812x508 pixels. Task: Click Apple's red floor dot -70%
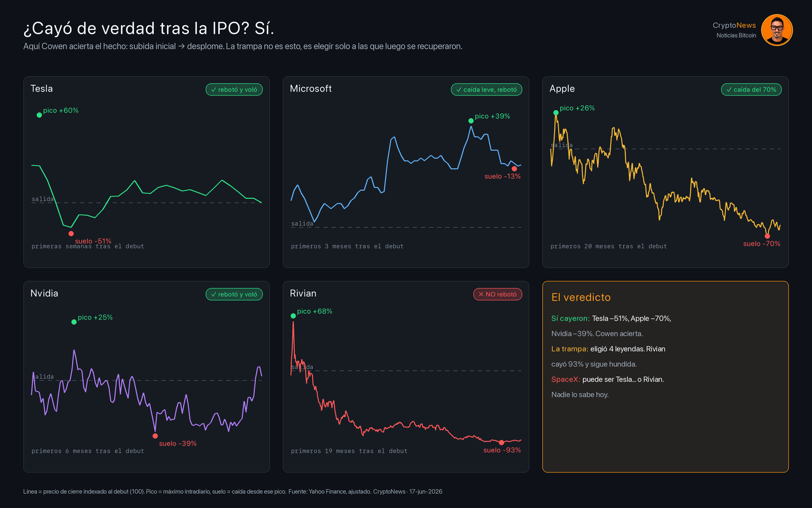click(x=767, y=236)
